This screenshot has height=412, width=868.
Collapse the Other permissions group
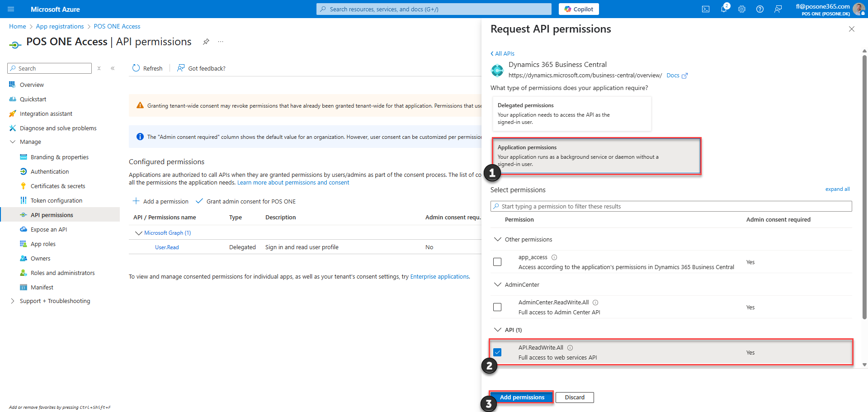pyautogui.click(x=498, y=239)
